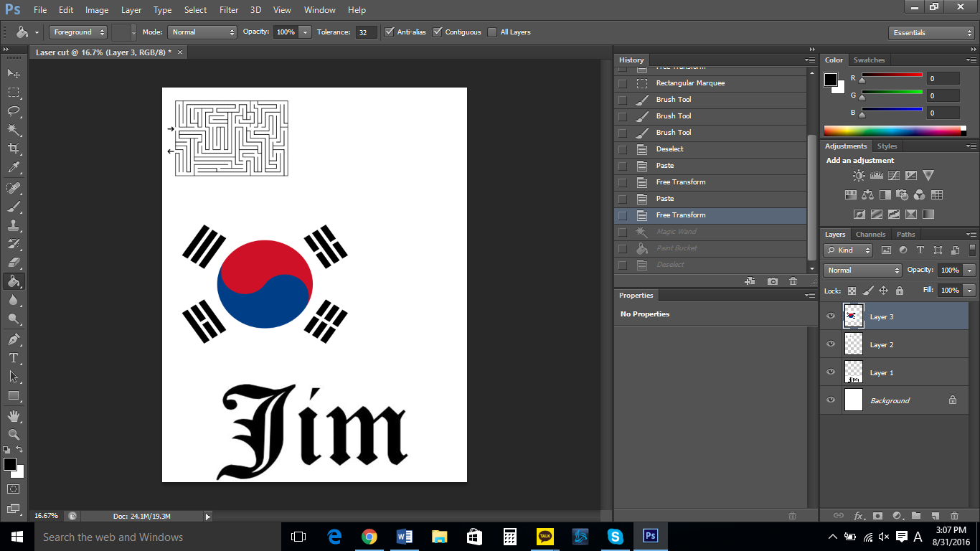
Task: Click the toolbox foreground color swatch
Action: [x=9, y=464]
